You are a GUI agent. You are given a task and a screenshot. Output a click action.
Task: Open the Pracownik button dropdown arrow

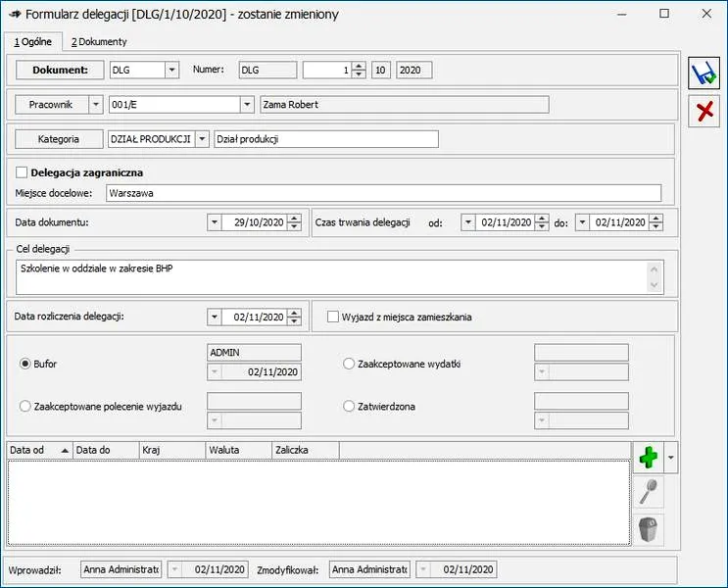(96, 105)
